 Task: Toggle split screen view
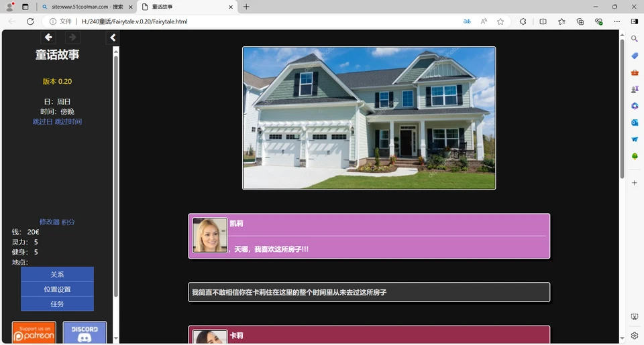(x=543, y=21)
